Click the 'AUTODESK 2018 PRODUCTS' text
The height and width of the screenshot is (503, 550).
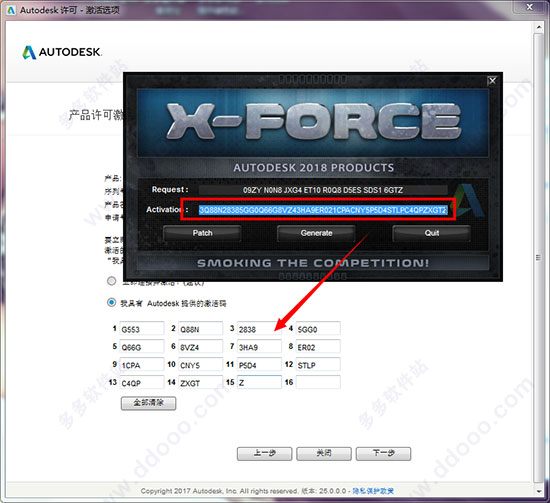point(314,168)
